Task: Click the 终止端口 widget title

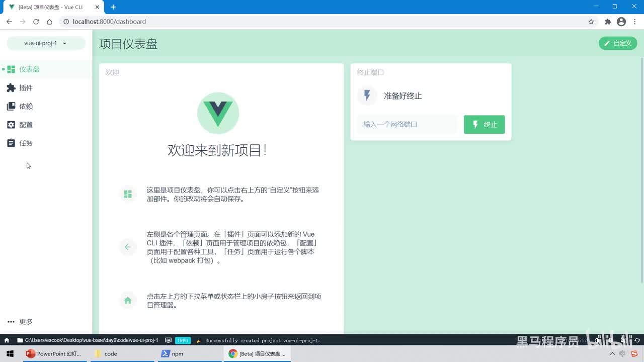Action: tap(371, 72)
